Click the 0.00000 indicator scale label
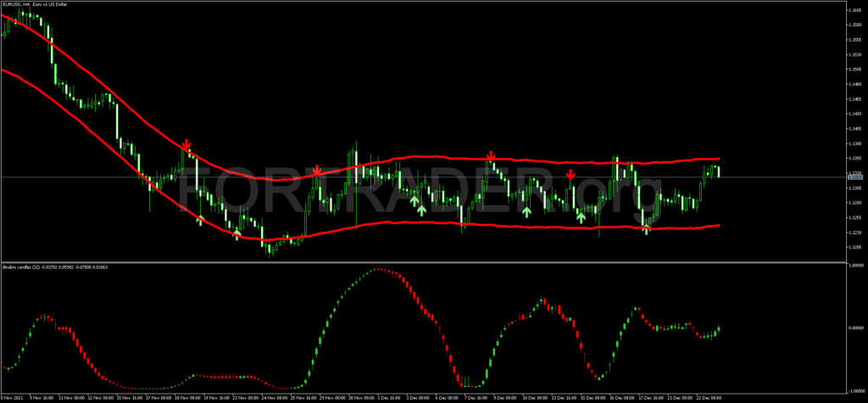Image resolution: width=868 pixels, height=403 pixels. tap(854, 327)
